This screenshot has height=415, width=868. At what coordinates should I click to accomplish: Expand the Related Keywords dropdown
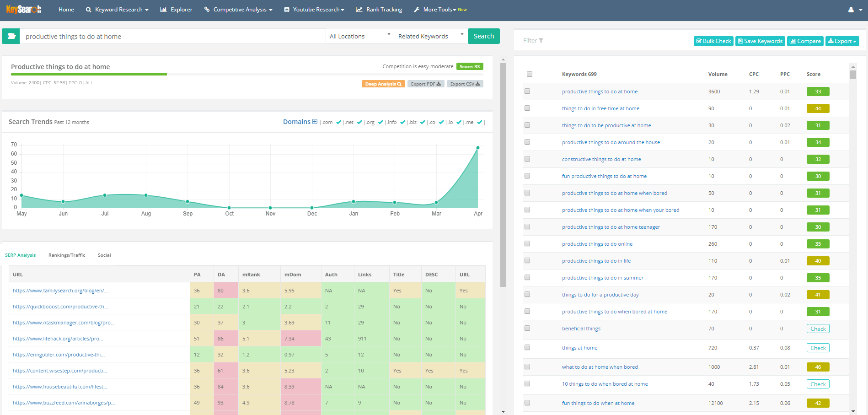click(430, 36)
